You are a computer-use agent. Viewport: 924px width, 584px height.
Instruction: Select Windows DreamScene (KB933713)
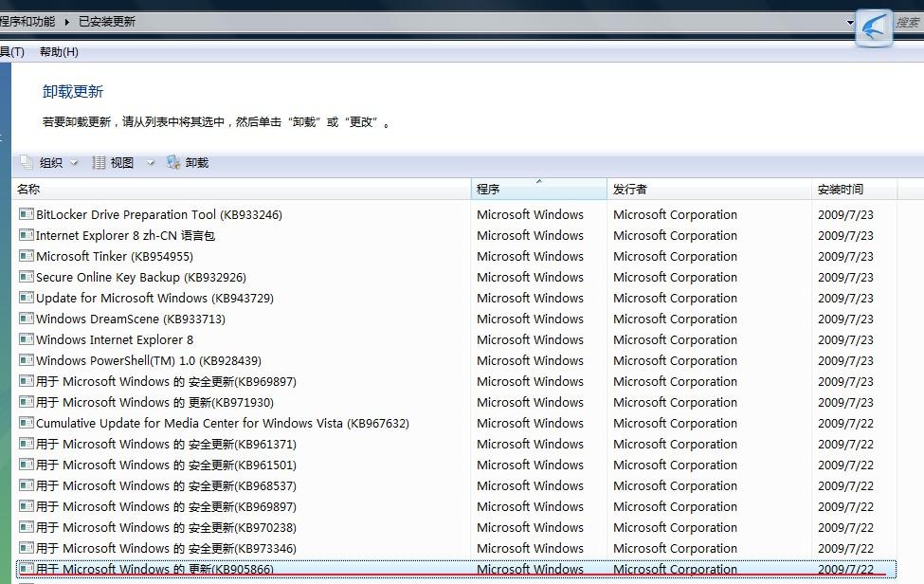131,319
